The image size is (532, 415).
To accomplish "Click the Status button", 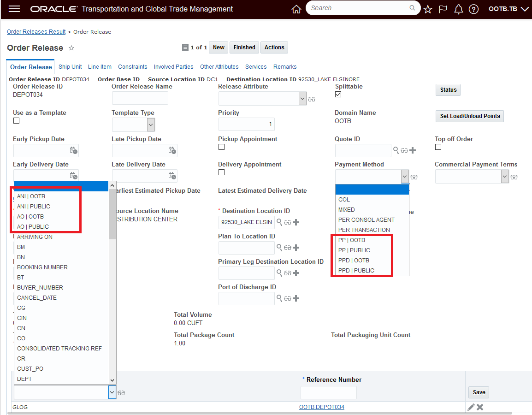I will [448, 90].
